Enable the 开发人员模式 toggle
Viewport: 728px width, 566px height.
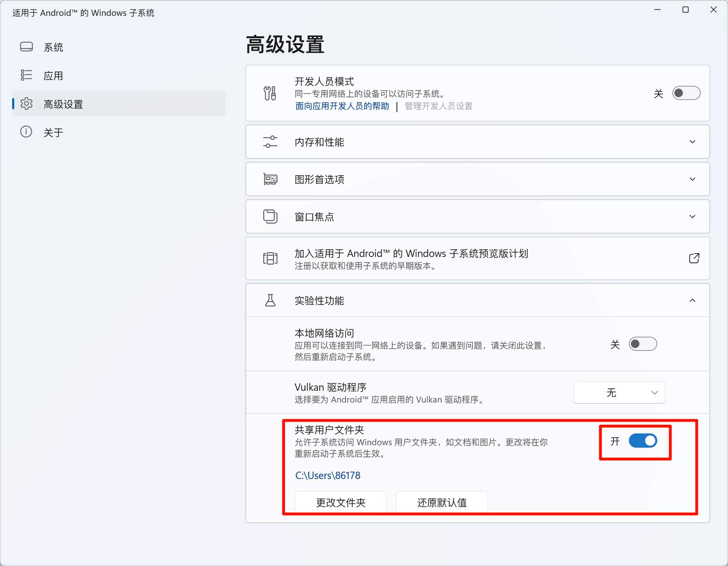(686, 93)
